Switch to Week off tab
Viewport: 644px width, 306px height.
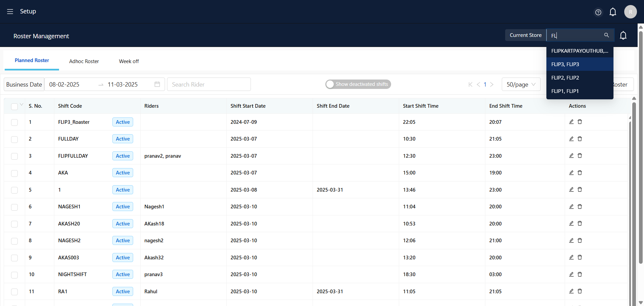129,61
